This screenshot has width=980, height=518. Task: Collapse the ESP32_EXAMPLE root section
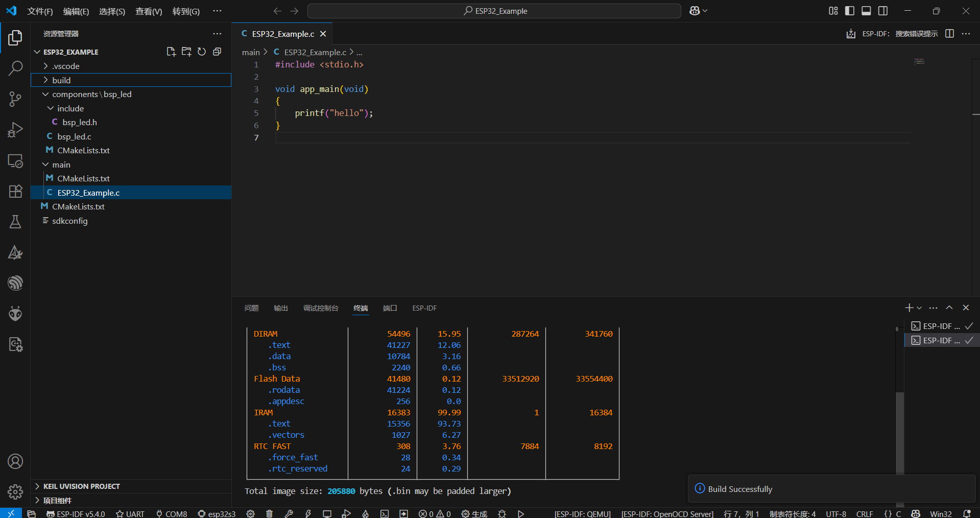[x=71, y=52]
